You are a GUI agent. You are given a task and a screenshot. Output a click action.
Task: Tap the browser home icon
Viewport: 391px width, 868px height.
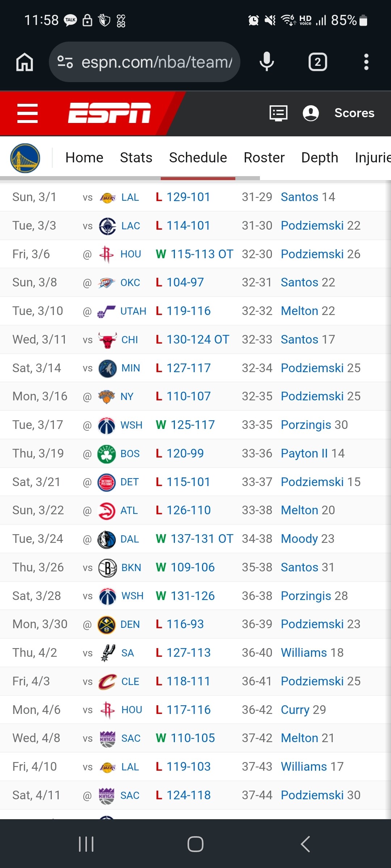(x=25, y=62)
